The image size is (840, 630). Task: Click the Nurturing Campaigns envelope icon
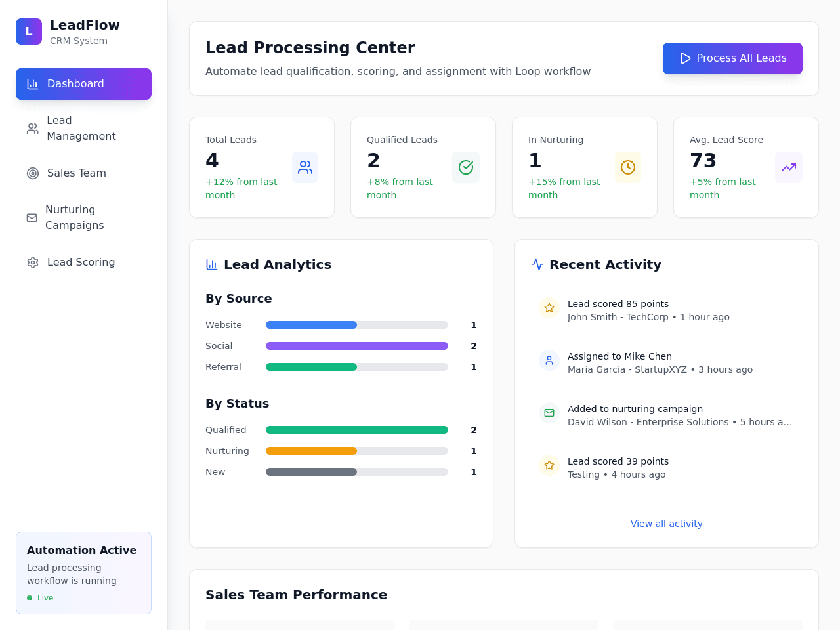click(31, 218)
